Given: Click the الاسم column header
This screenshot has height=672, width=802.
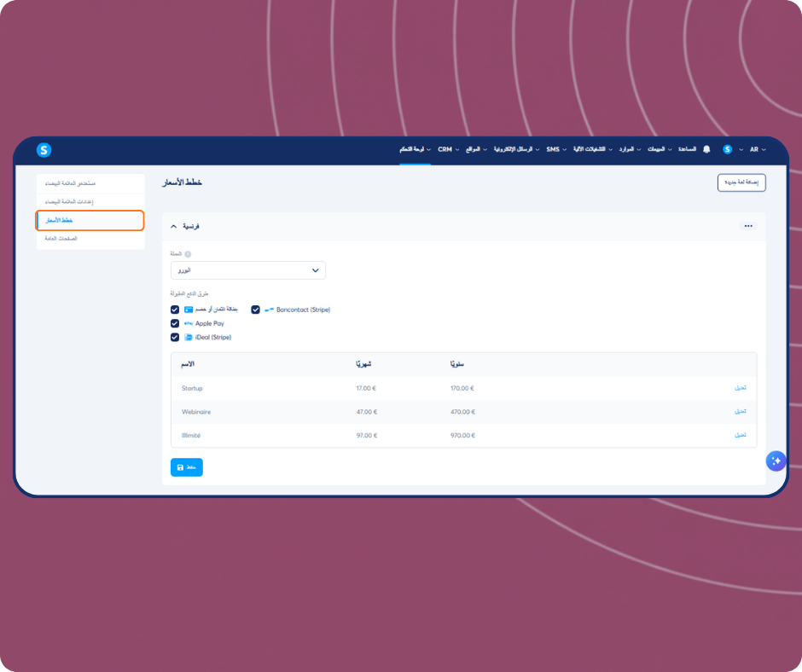Looking at the screenshot, I should click(188, 364).
